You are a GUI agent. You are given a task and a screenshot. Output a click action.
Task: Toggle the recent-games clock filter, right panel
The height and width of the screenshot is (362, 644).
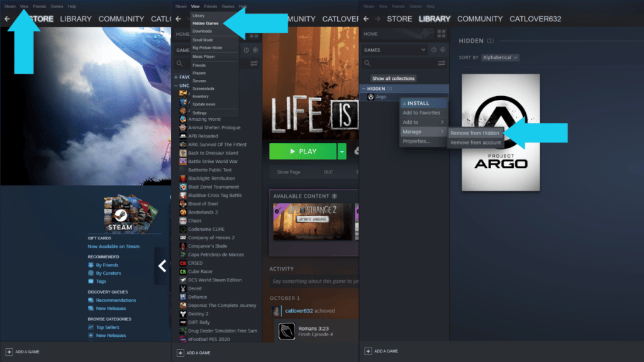point(434,50)
